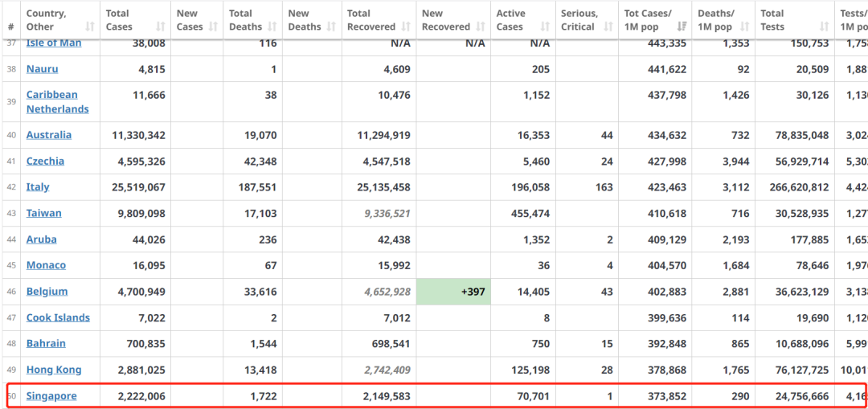Image resolution: width=868 pixels, height=409 pixels.
Task: Select Hong Kong active cases 125,198
Action: [x=531, y=370]
